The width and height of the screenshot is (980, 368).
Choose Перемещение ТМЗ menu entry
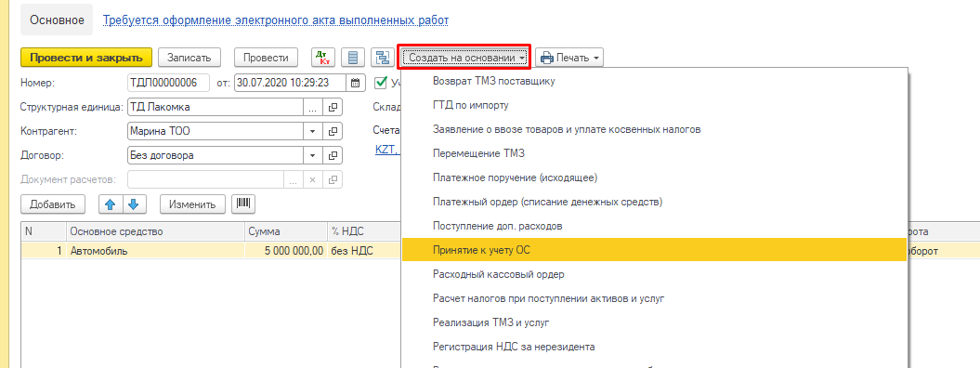(654, 153)
